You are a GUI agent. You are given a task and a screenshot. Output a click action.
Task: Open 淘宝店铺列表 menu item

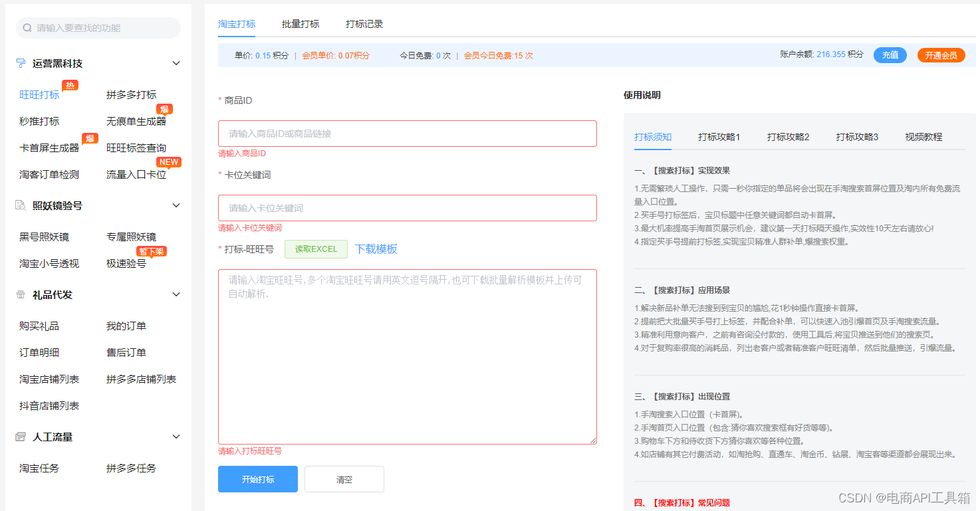(x=49, y=379)
